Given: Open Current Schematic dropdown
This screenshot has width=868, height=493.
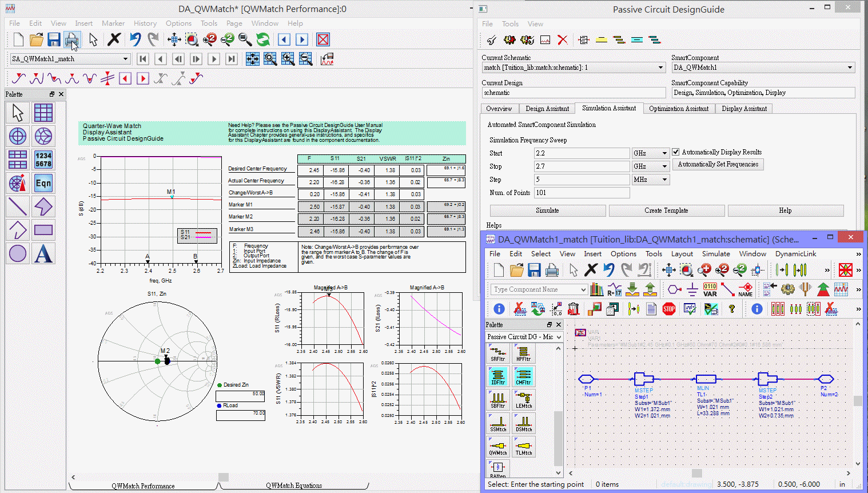Looking at the screenshot, I should (x=661, y=67).
